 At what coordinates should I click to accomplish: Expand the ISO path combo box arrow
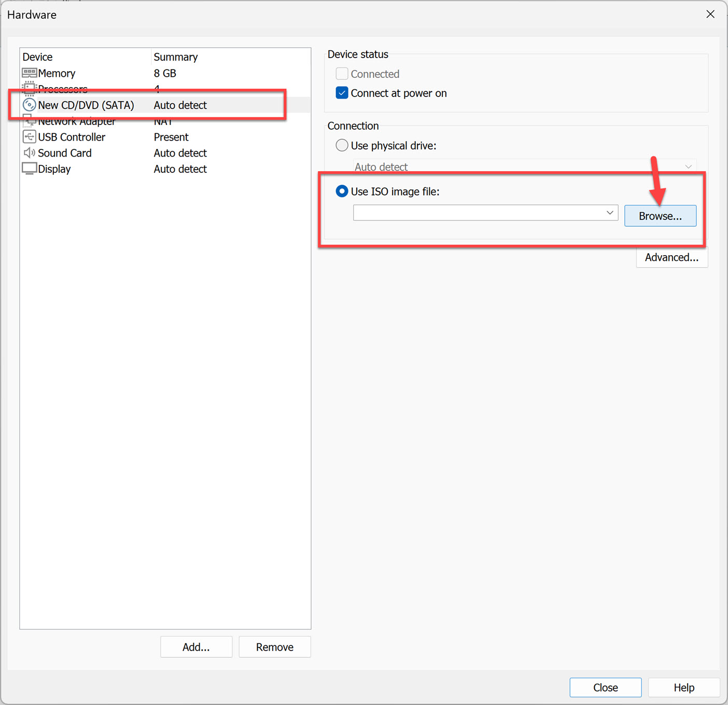pyautogui.click(x=610, y=213)
